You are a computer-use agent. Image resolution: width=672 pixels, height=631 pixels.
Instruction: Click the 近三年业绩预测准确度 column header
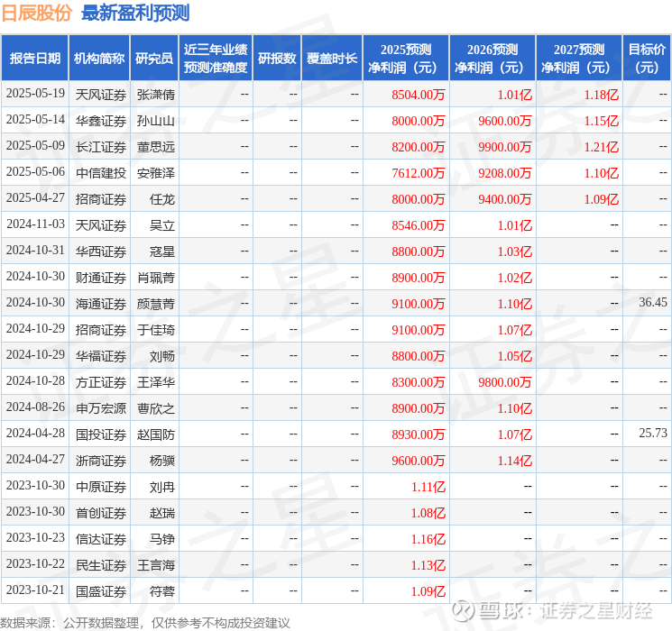(216, 59)
